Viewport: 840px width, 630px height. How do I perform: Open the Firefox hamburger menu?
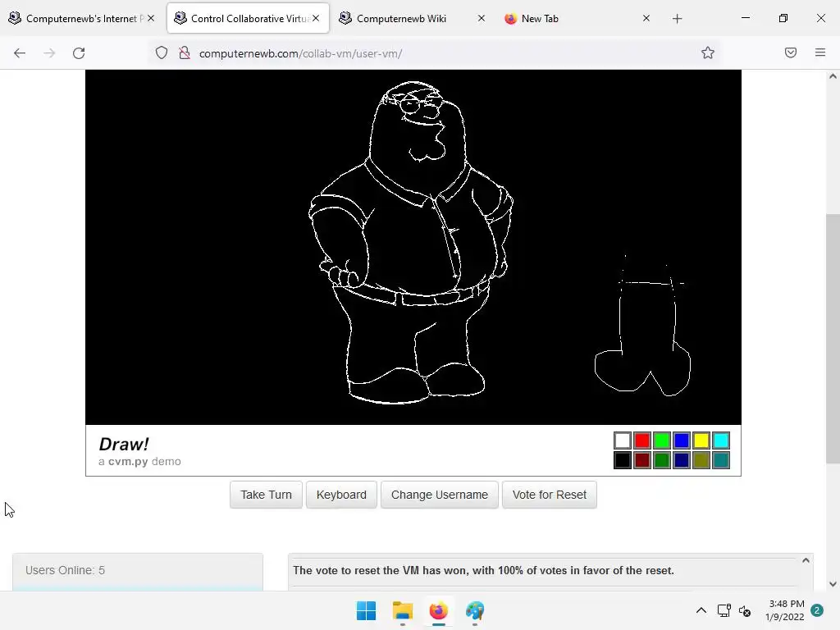tap(820, 52)
